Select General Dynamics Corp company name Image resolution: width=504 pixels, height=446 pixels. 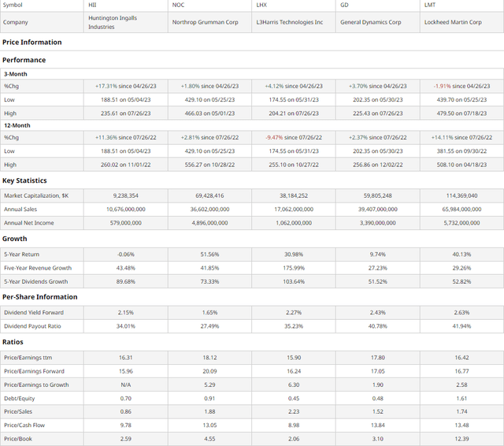coord(371,22)
